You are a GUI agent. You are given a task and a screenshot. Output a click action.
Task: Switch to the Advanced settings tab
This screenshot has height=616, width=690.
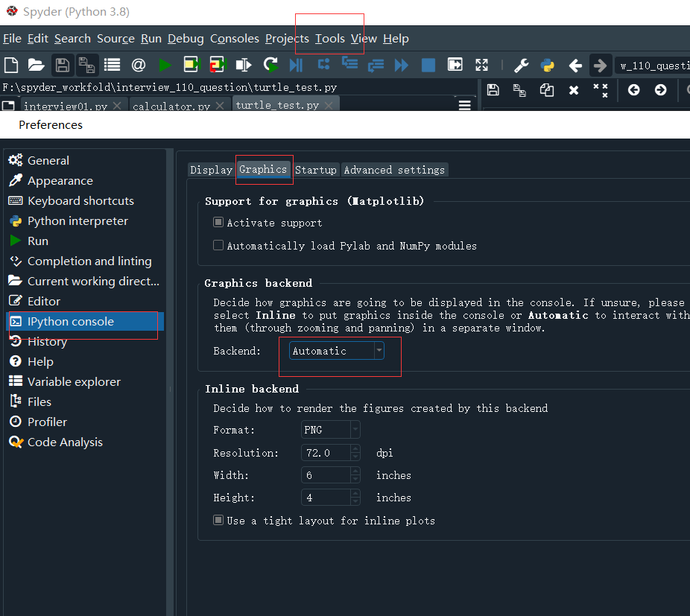394,170
